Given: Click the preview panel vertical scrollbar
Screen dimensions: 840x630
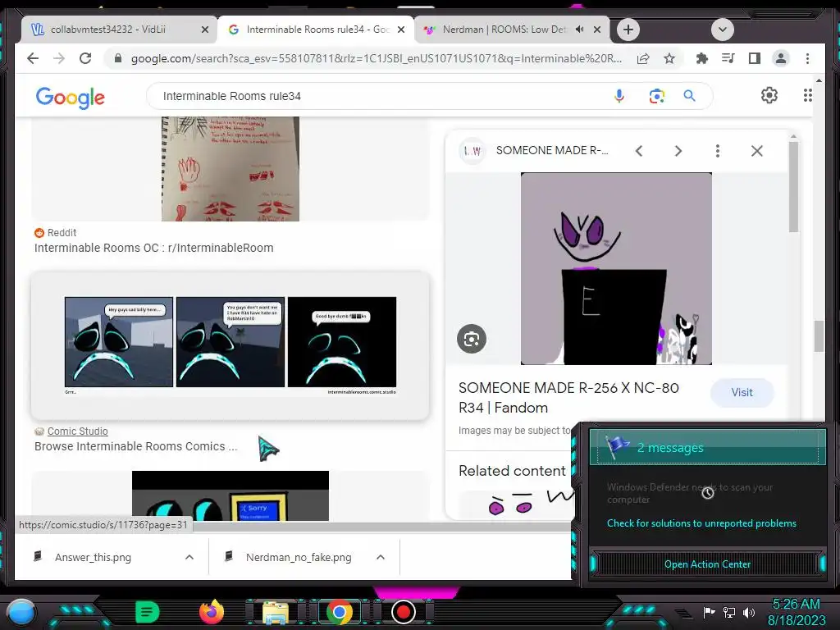Looking at the screenshot, I should 793,186.
